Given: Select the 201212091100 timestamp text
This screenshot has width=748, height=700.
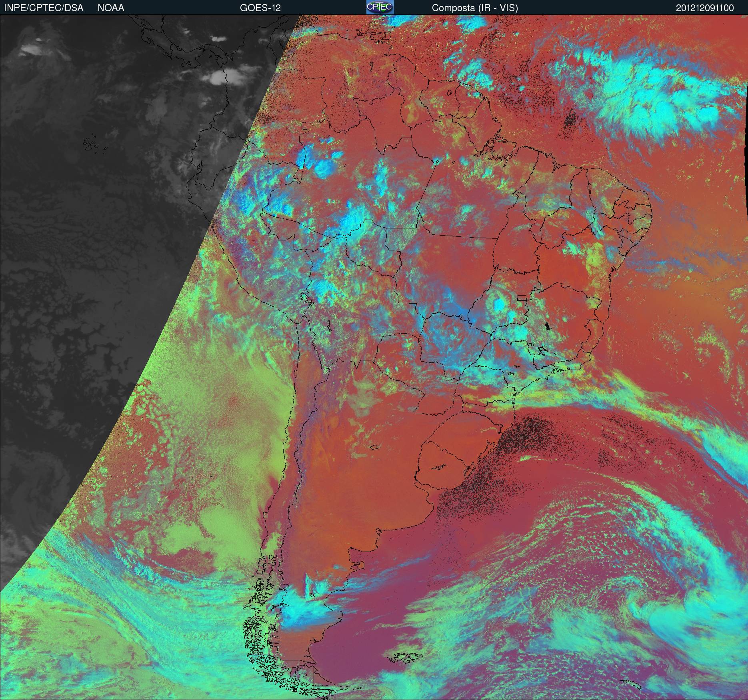Looking at the screenshot, I should tap(705, 8).
